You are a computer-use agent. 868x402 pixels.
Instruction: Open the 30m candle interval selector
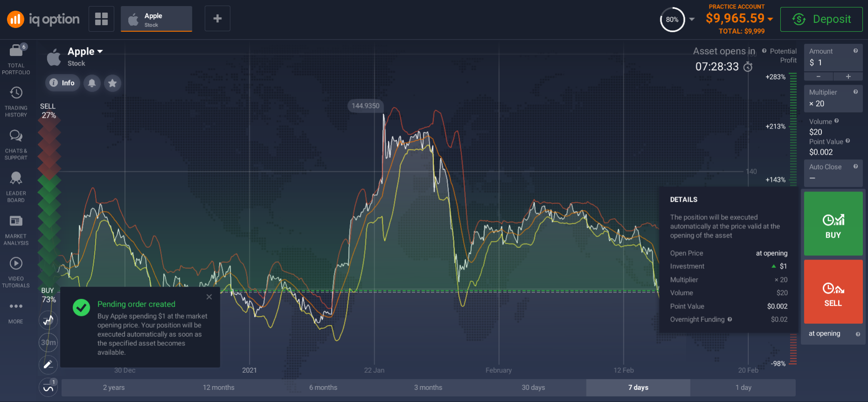pyautogui.click(x=48, y=342)
